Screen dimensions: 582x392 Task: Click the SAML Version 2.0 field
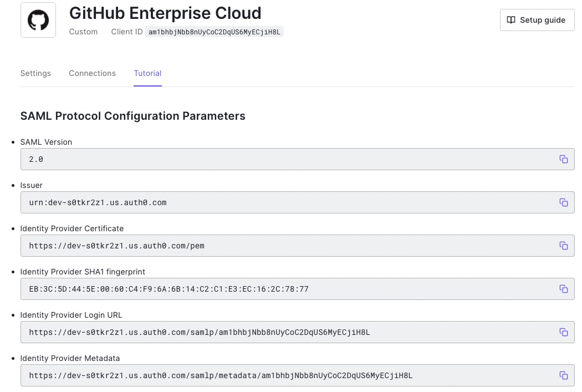pyautogui.click(x=297, y=159)
